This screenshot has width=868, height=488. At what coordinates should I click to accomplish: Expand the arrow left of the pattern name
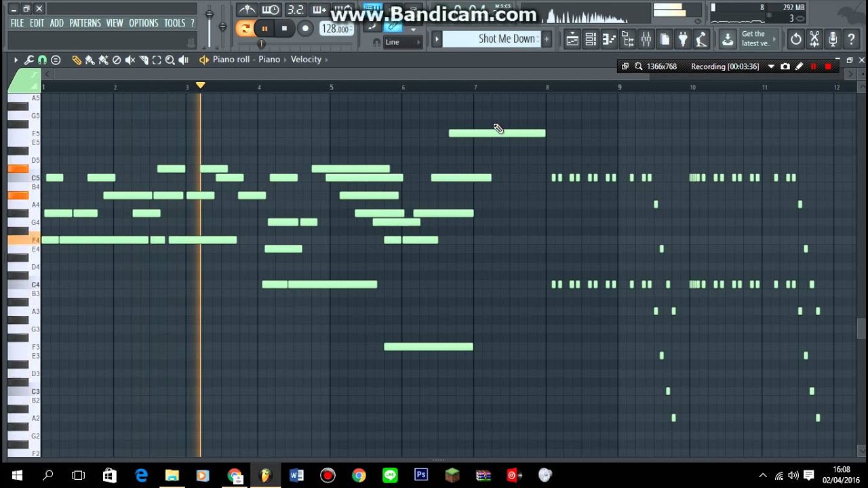point(437,39)
